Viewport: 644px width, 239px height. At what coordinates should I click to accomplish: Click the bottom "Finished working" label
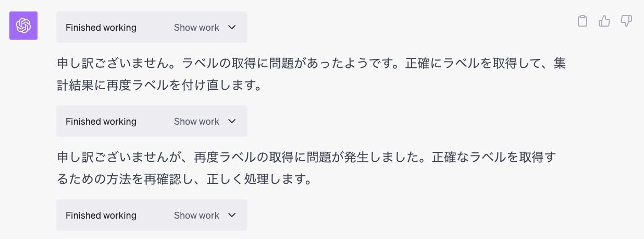101,216
